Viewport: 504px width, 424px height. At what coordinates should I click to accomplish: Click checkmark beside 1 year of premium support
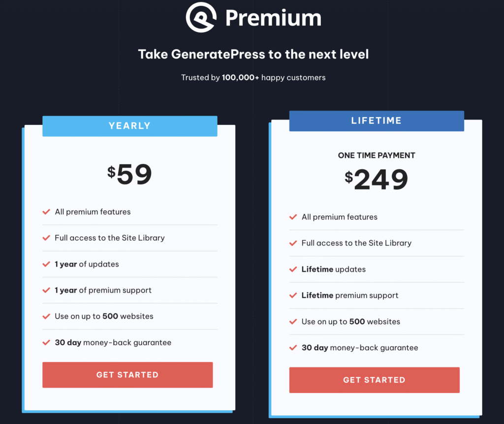(x=46, y=290)
